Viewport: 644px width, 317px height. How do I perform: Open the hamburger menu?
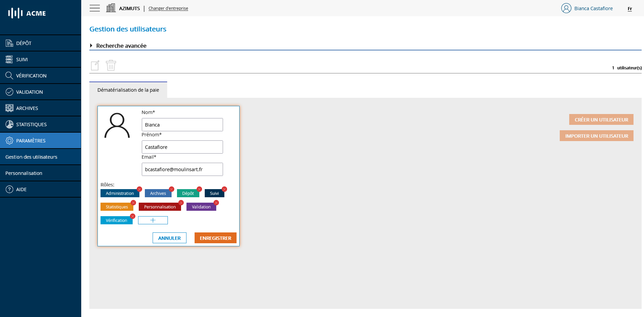94,8
